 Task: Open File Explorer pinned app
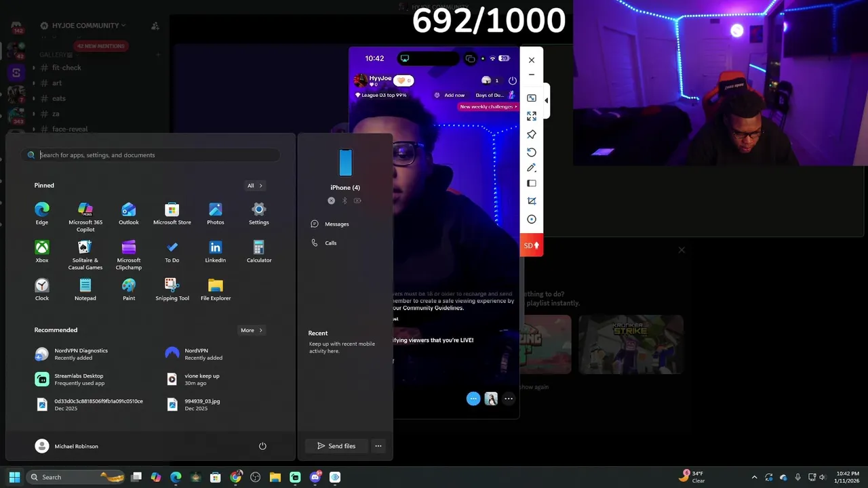tap(216, 289)
